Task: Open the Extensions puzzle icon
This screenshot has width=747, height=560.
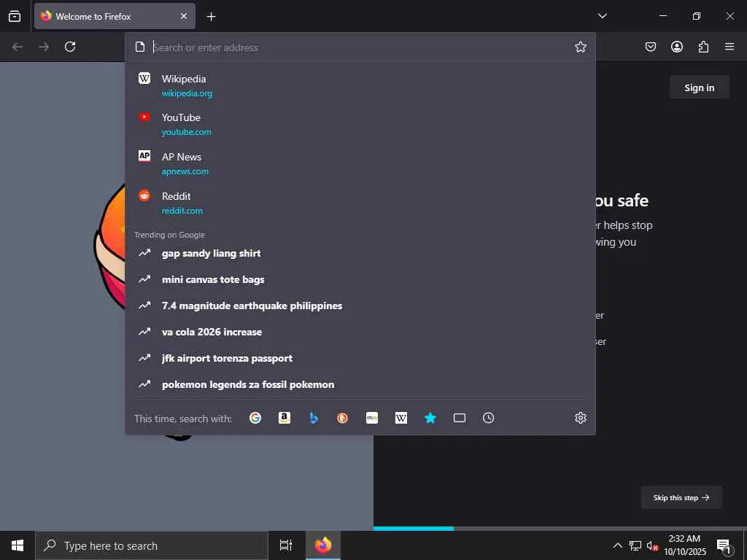Action: point(703,47)
